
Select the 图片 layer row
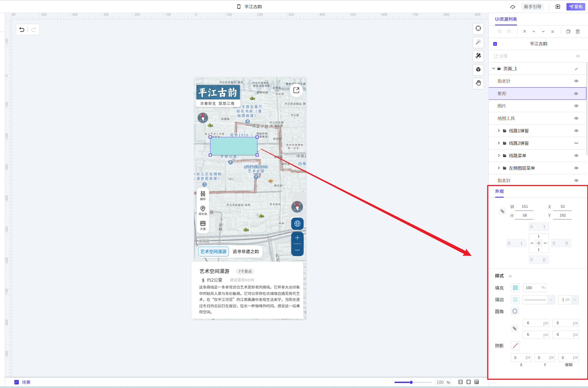pyautogui.click(x=537, y=106)
